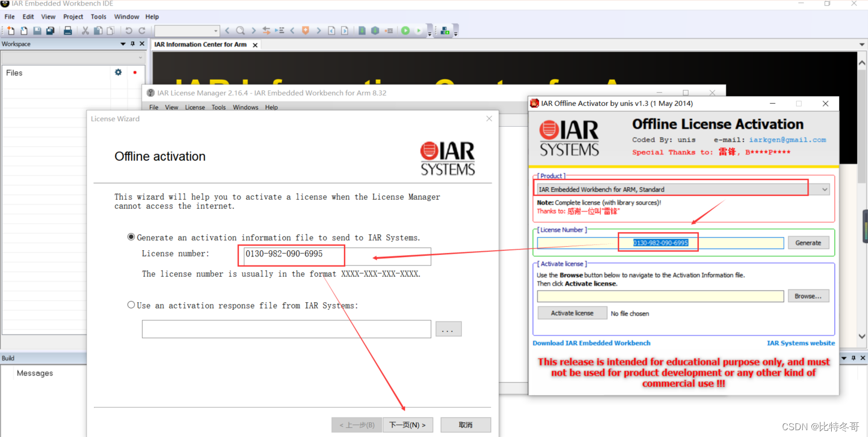Click the 下一页(N) next button
Screen dimensions: 868x437
pyautogui.click(x=407, y=425)
